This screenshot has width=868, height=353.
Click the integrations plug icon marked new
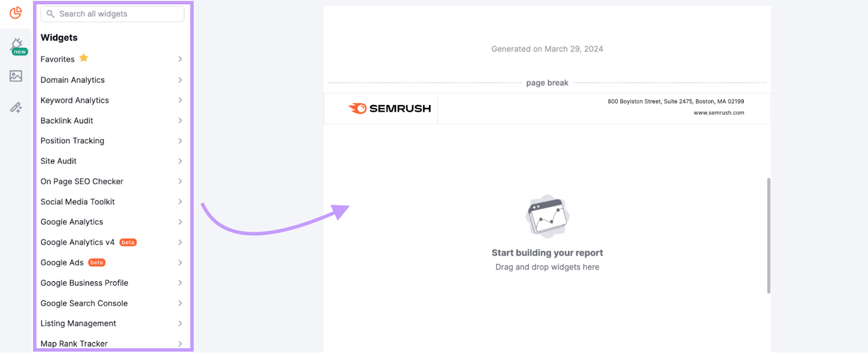pos(17,45)
